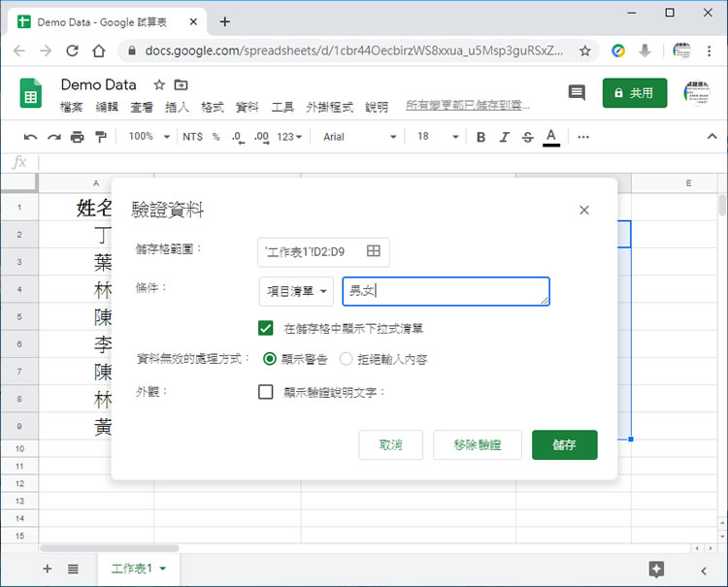Click the Redo icon in toolbar
Screen dimensions: 728x587
click(x=53, y=137)
